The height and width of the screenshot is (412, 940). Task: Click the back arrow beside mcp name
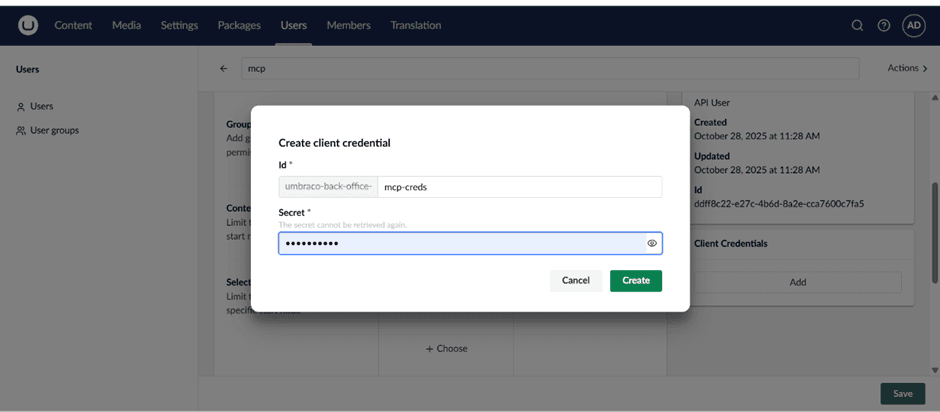224,68
